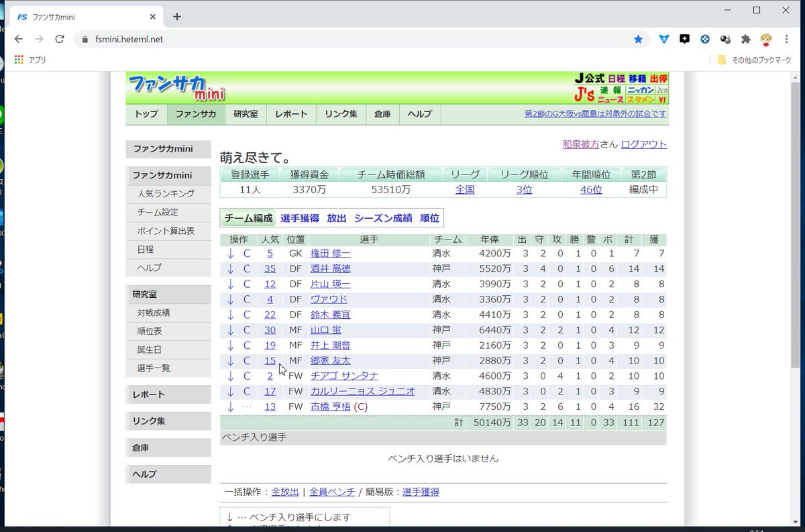Open the 全国 league link
The width and height of the screenshot is (805, 532).
pyautogui.click(x=465, y=190)
